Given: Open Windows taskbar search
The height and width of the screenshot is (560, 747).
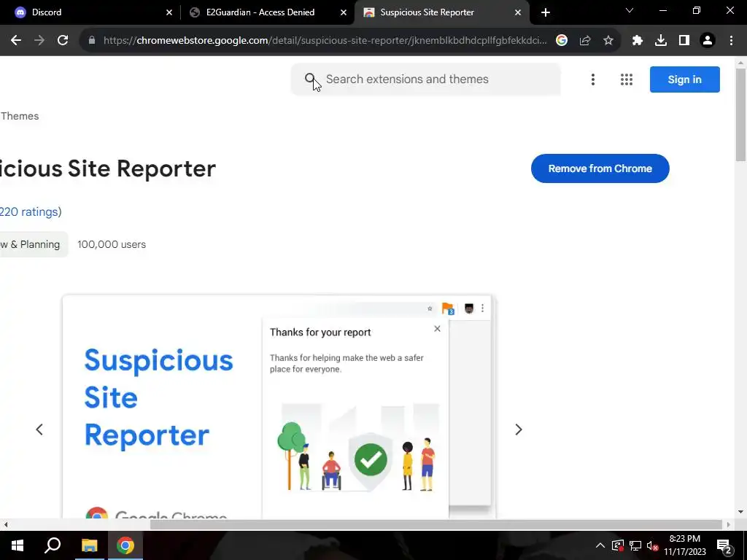Looking at the screenshot, I should click(53, 545).
